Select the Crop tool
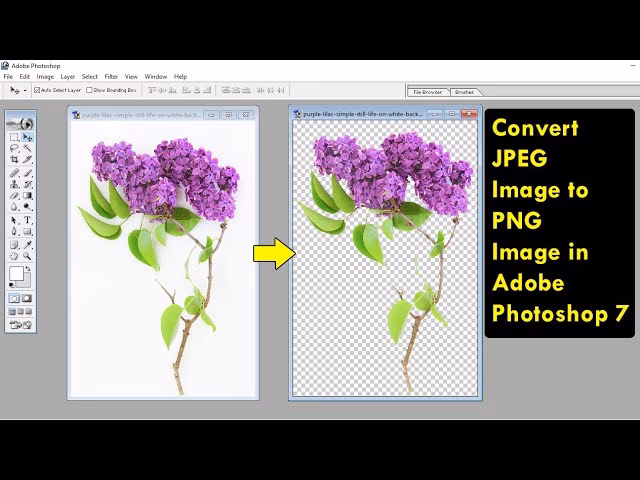 pos(14,159)
